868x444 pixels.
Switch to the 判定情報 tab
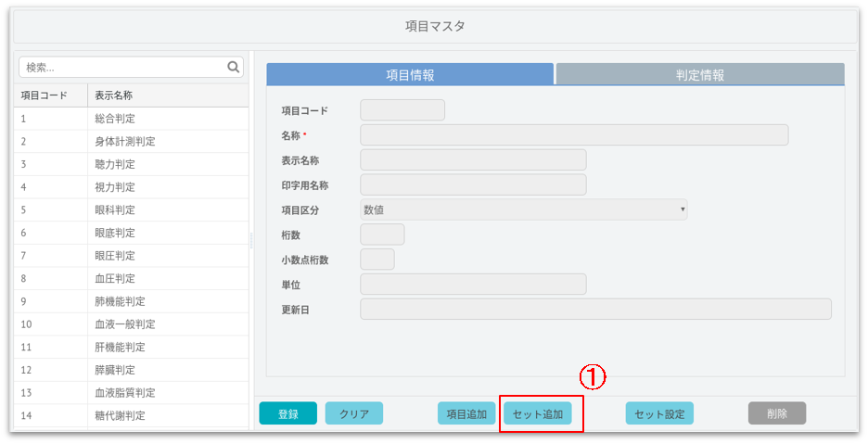700,75
